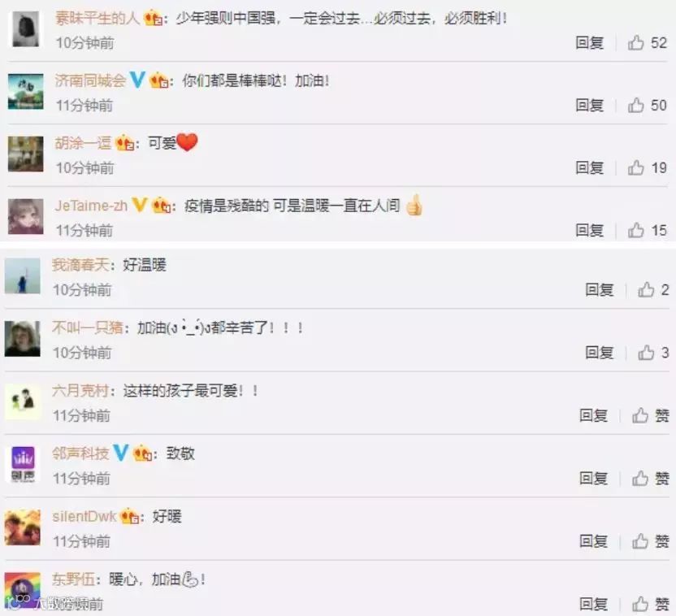
Task: Click 我滴春天's avatar thumbnail
Action: tap(23, 275)
